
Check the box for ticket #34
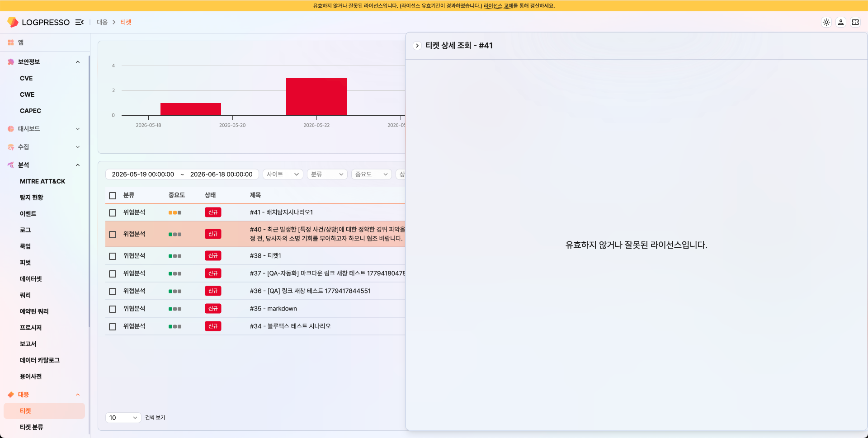coord(113,326)
